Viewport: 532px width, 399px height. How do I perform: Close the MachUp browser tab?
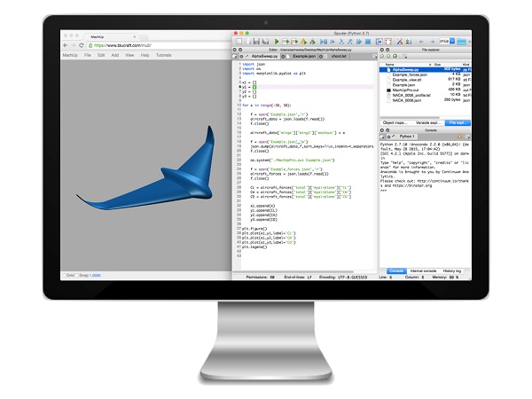pyautogui.click(x=135, y=36)
